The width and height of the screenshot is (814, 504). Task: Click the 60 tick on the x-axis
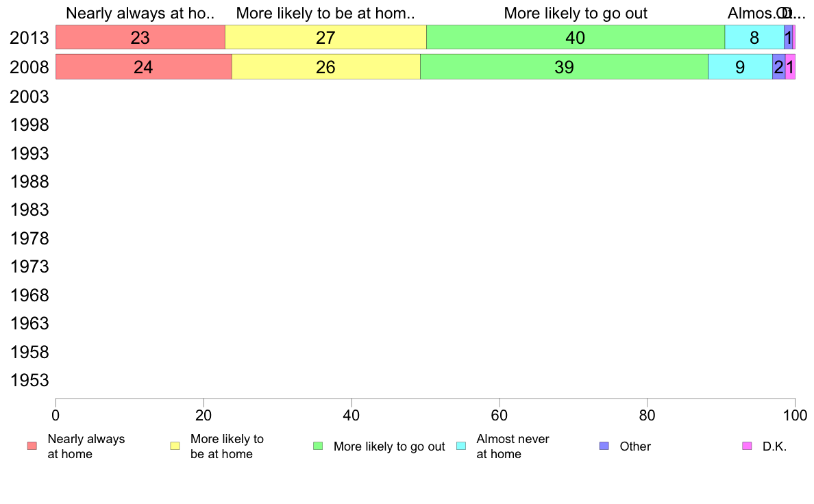(x=500, y=415)
